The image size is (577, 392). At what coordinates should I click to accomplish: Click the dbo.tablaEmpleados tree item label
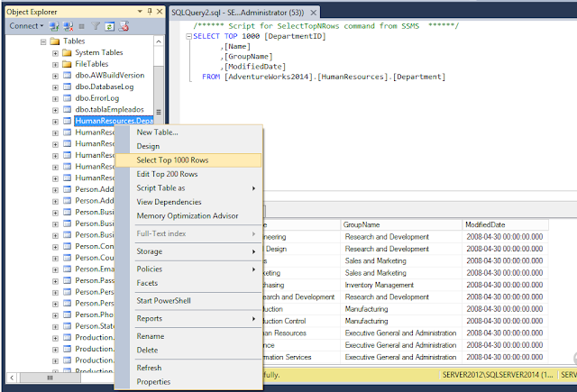coord(109,110)
